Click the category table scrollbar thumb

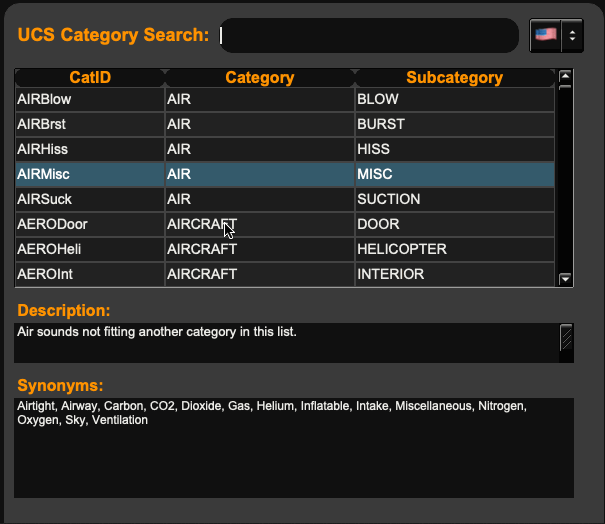pyautogui.click(x=565, y=88)
